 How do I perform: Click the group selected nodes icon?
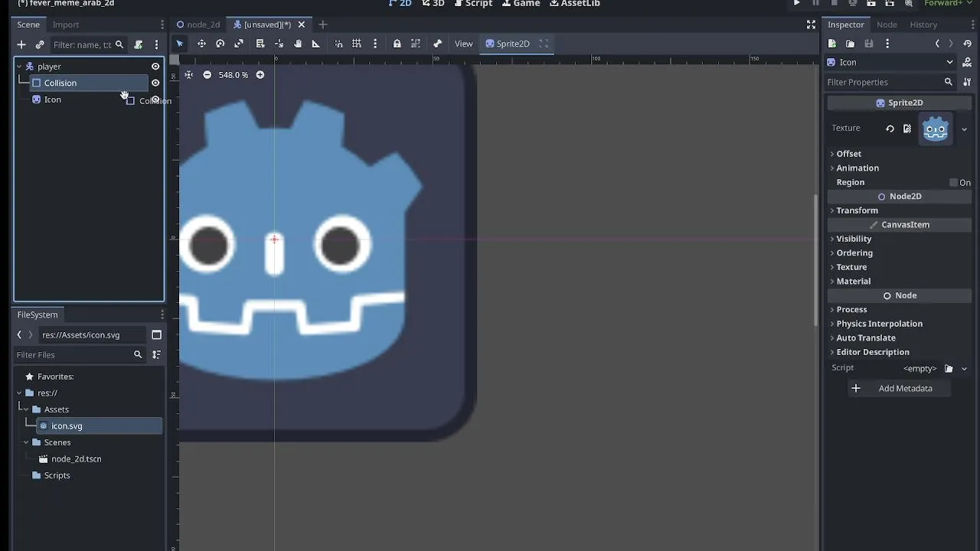pyautogui.click(x=416, y=44)
